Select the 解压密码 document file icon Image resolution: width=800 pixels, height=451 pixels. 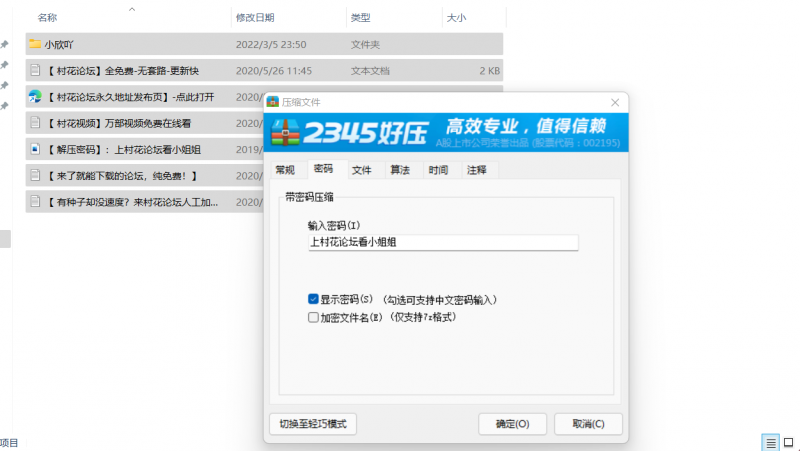pyautogui.click(x=35, y=149)
